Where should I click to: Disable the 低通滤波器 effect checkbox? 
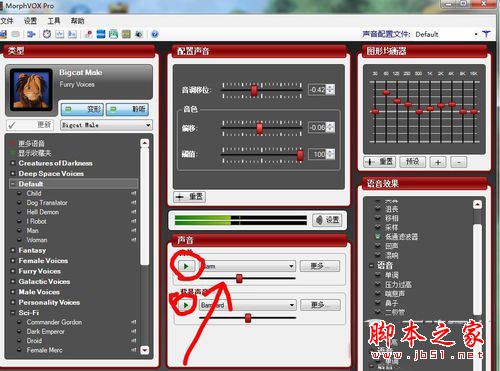click(x=378, y=237)
